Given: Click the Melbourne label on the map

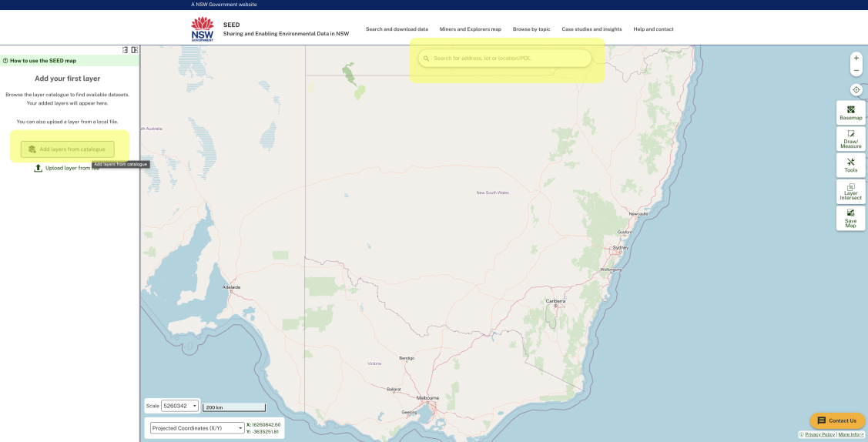Looking at the screenshot, I should (x=428, y=398).
